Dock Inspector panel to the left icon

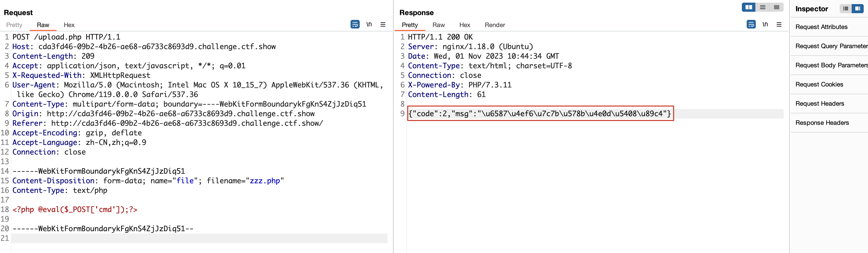click(x=845, y=9)
